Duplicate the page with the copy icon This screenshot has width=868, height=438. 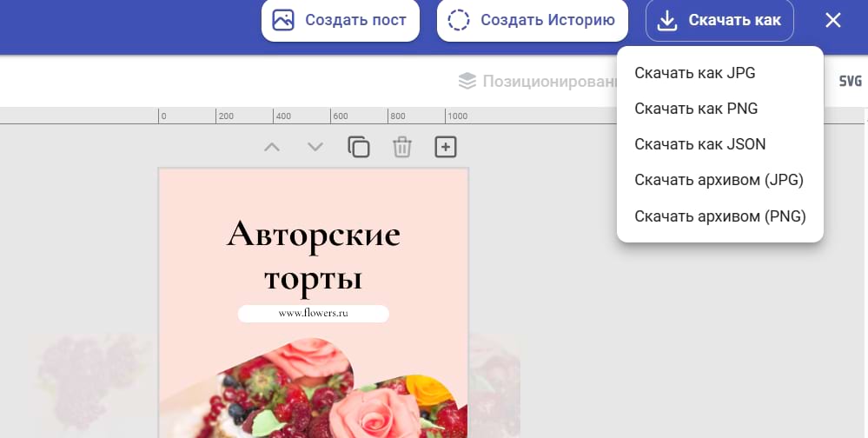click(359, 147)
